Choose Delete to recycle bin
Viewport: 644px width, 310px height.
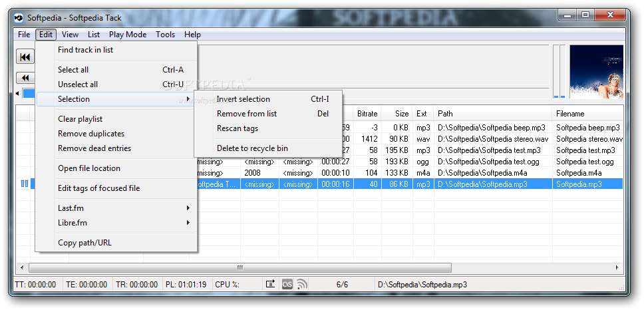coord(268,148)
